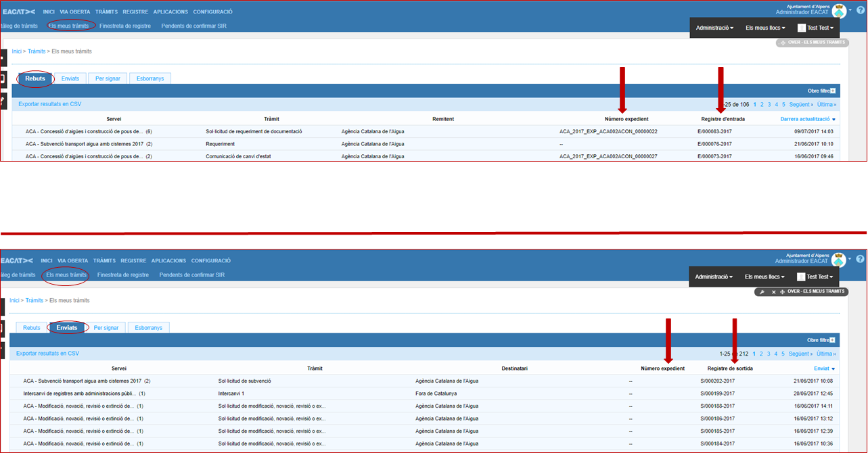Click the Obre filtre plus icon above the Remitent list
Image resolution: width=868 pixels, height=453 pixels.
click(x=833, y=91)
